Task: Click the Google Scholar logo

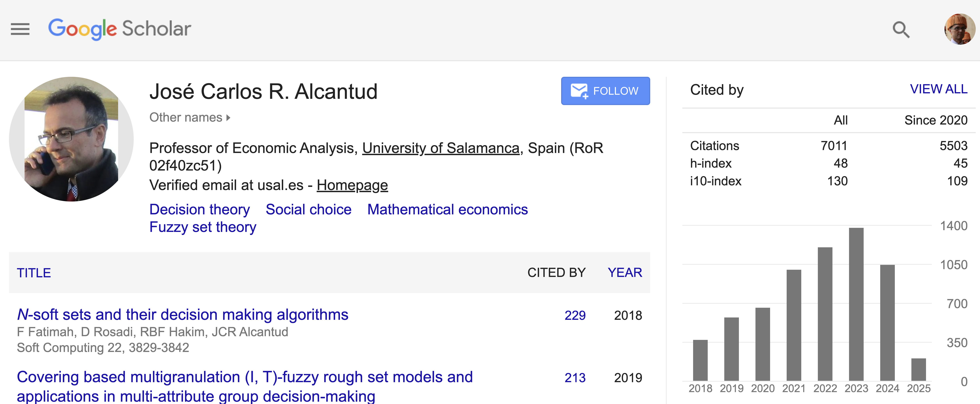Action: pos(119,29)
